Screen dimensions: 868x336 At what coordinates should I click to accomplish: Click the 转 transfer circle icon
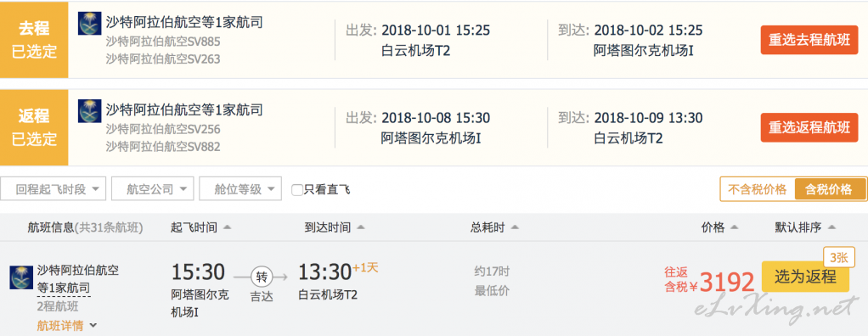click(x=262, y=276)
